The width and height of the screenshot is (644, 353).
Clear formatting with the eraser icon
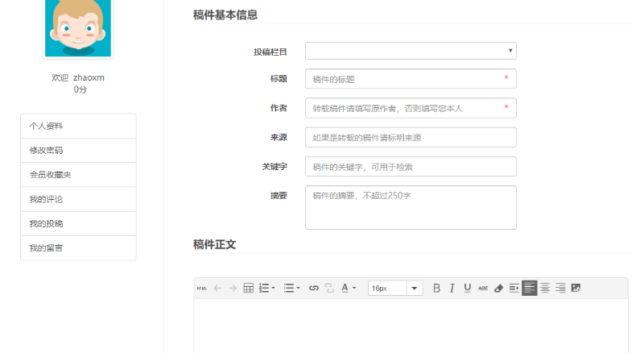pyautogui.click(x=497, y=289)
